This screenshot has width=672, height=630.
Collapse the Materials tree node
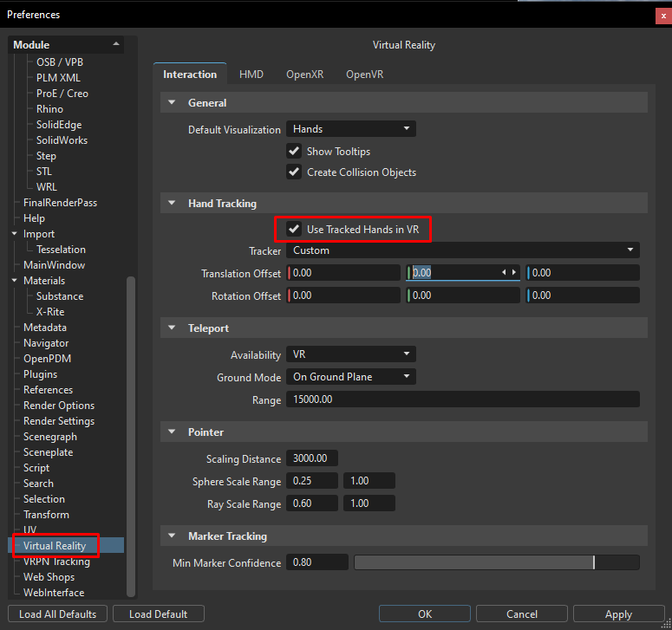(15, 281)
